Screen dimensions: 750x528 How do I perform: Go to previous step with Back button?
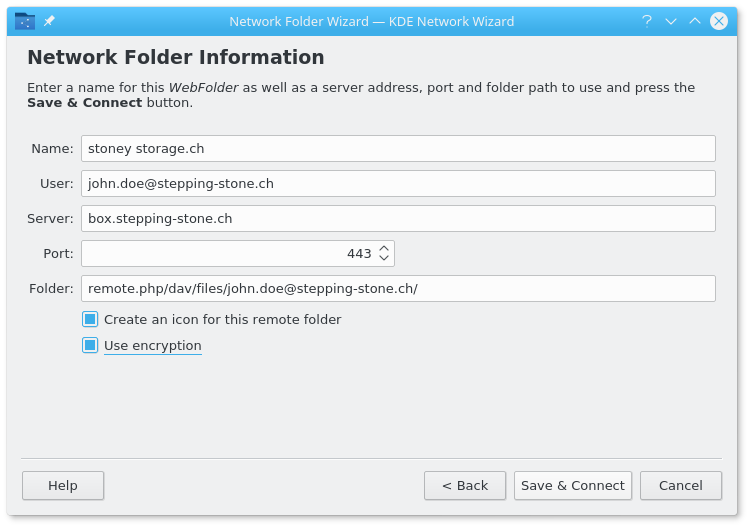(465, 485)
